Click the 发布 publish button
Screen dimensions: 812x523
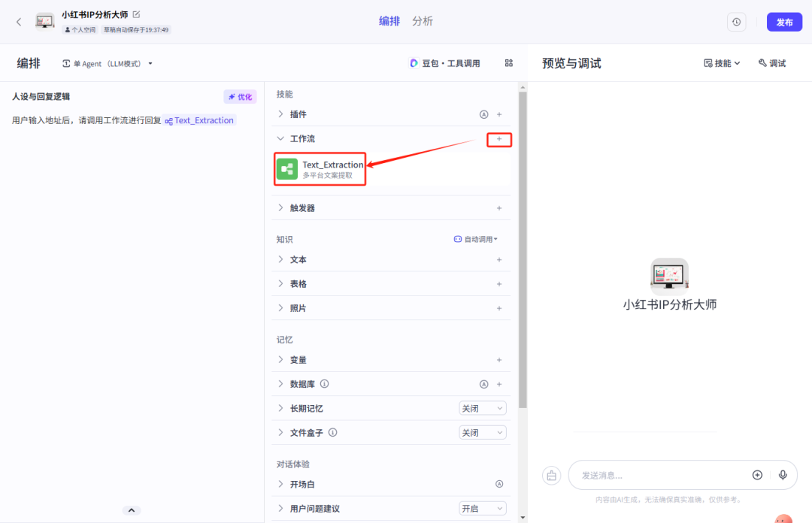pyautogui.click(x=784, y=22)
